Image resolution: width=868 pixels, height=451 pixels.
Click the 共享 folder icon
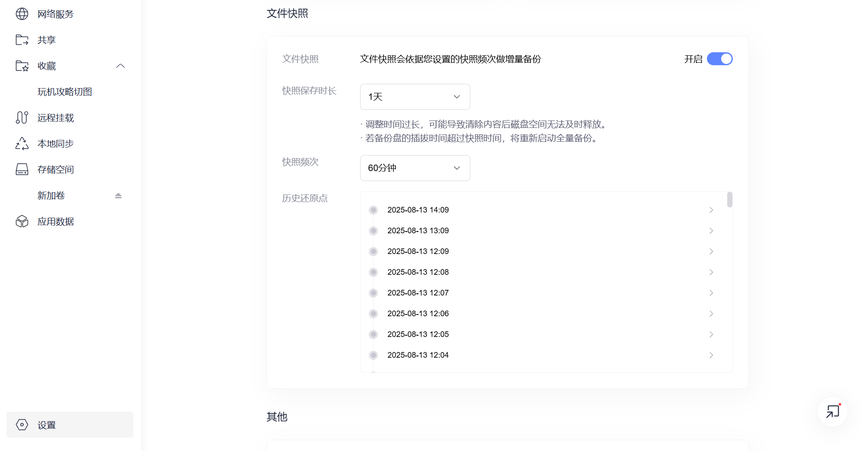(x=22, y=40)
